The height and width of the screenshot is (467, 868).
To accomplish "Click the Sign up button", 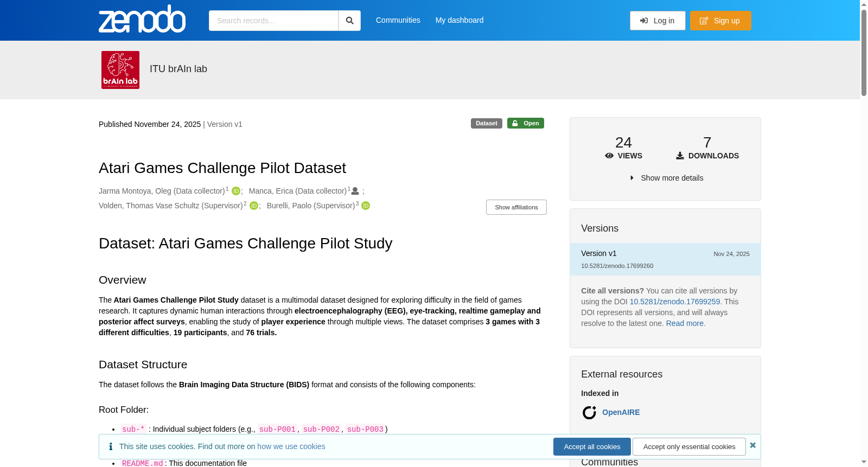I will pyautogui.click(x=720, y=21).
